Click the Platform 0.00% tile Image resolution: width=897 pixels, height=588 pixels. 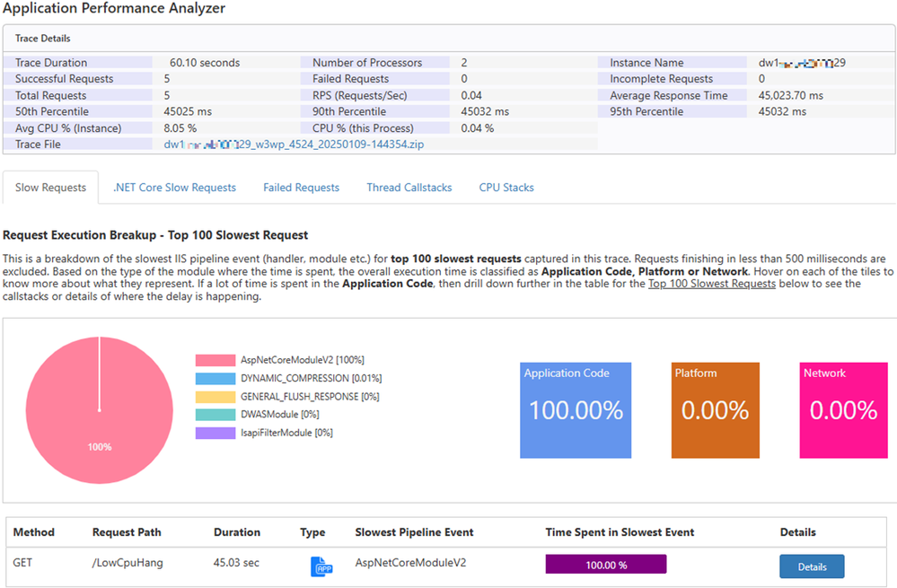(x=715, y=410)
